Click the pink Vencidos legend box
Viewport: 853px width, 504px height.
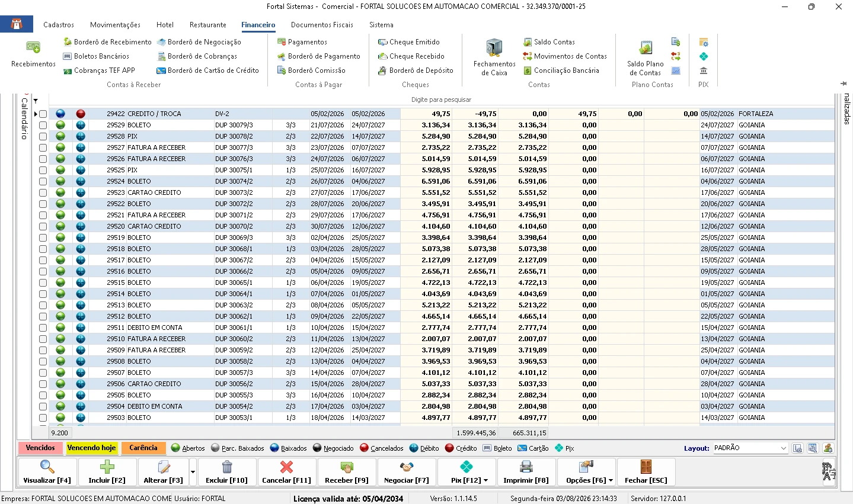[x=40, y=448]
